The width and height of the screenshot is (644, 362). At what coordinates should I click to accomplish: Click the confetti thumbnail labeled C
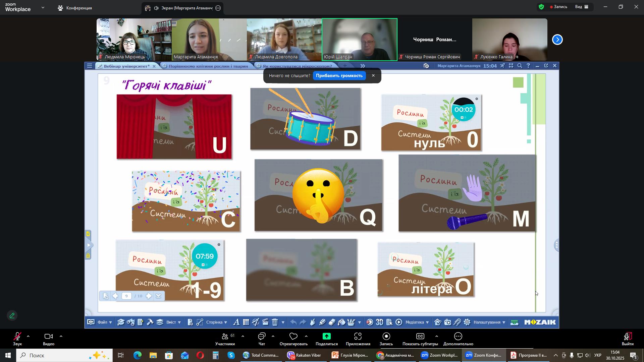[x=186, y=201]
